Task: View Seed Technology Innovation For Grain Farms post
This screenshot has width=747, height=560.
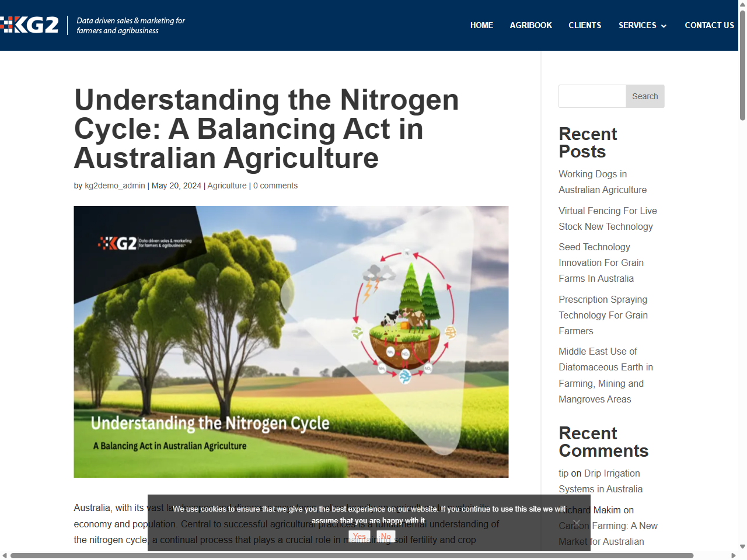Action: click(601, 262)
